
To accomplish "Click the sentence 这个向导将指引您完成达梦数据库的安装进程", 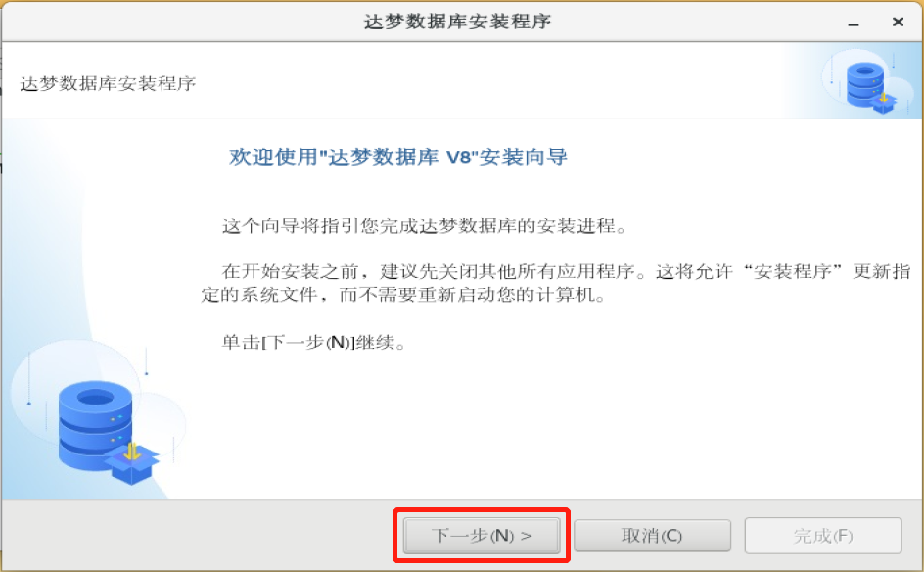I will click(x=424, y=226).
